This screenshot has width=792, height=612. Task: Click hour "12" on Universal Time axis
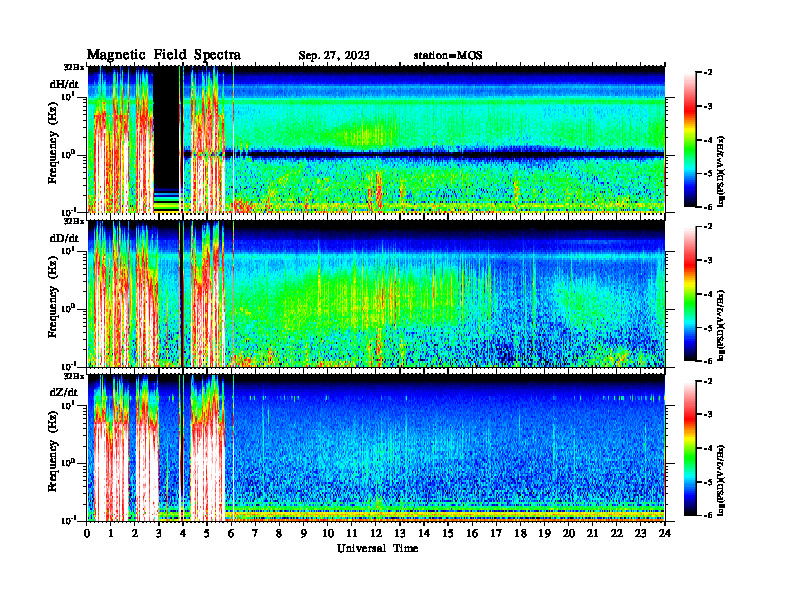pyautogui.click(x=376, y=534)
